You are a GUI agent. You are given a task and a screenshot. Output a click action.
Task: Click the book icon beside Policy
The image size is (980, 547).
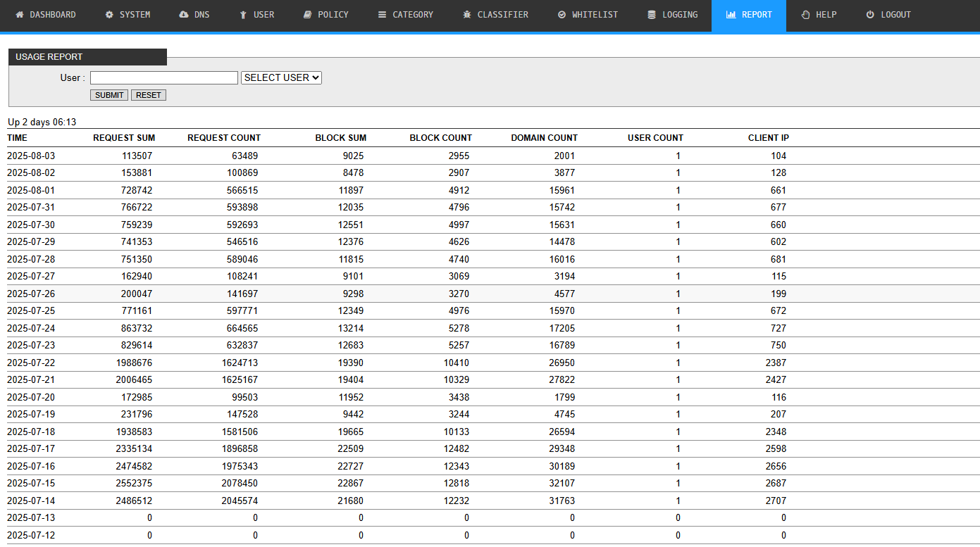click(x=307, y=15)
